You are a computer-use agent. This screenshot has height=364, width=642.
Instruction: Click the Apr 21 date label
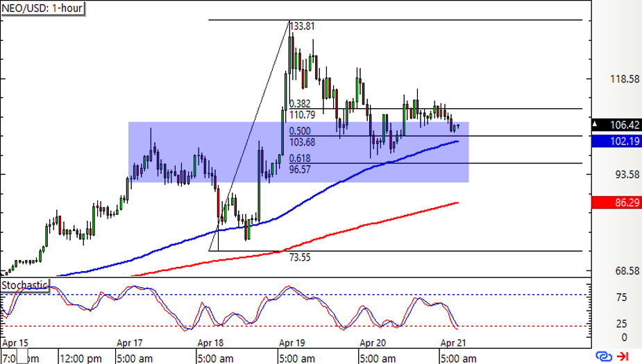(453, 343)
